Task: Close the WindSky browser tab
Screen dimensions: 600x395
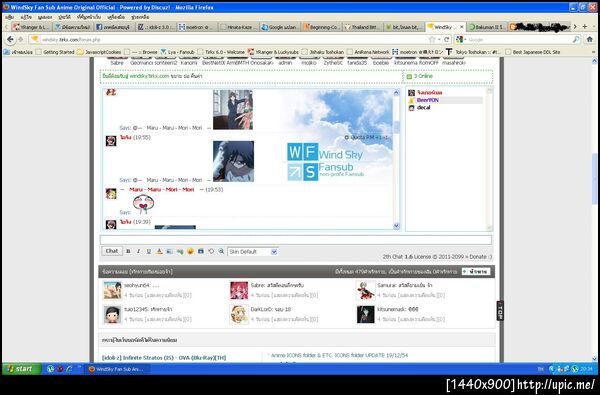Action: click(461, 27)
